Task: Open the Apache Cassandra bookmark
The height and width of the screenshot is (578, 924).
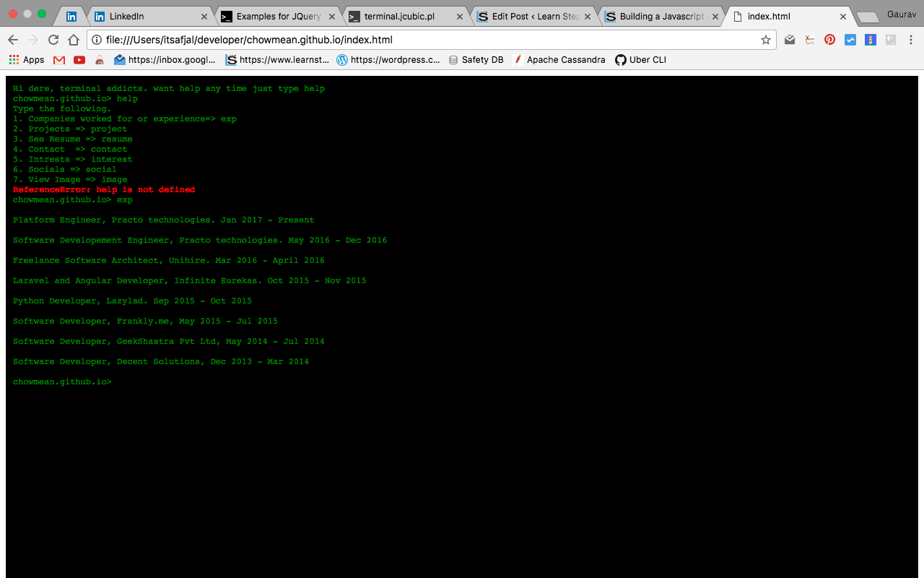Action: point(559,60)
